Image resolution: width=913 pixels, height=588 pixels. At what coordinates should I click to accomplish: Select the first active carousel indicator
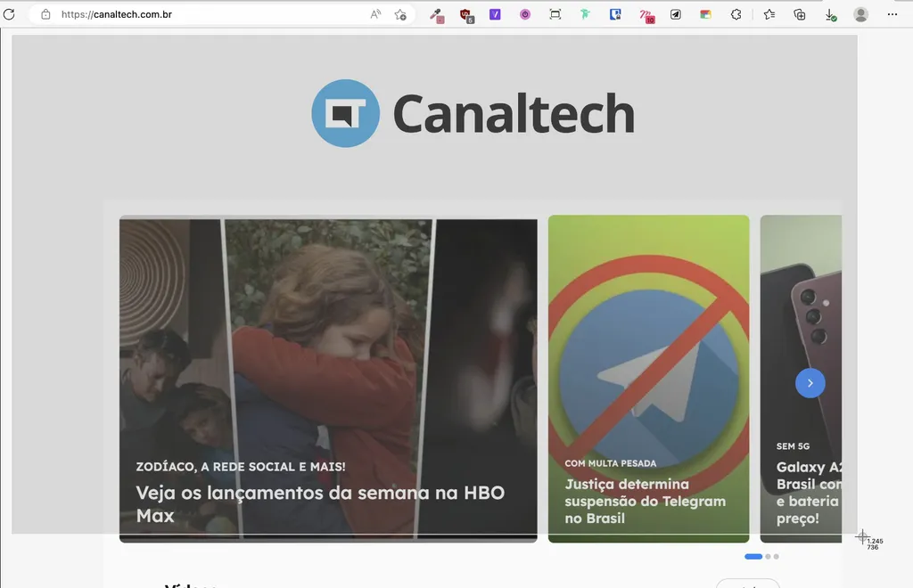[753, 557]
